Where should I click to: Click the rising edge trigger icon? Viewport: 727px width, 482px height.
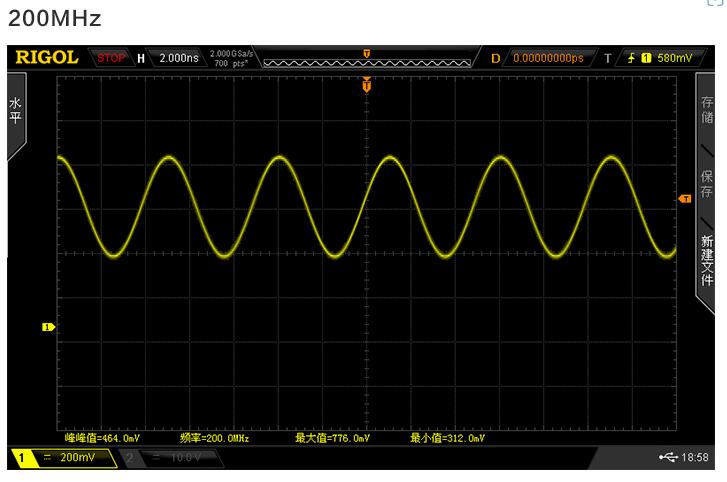[631, 58]
